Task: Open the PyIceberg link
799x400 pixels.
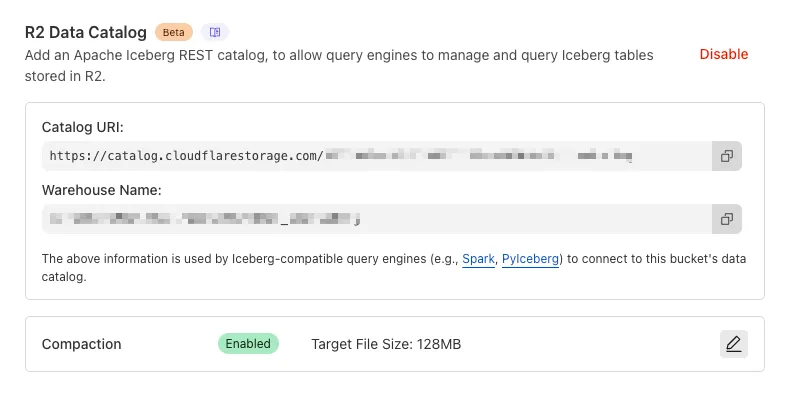Action: 531,259
